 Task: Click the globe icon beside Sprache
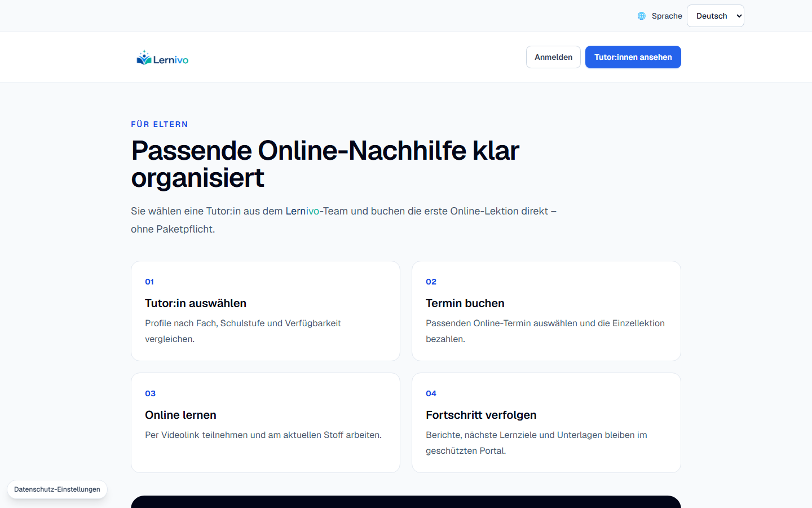(642, 16)
